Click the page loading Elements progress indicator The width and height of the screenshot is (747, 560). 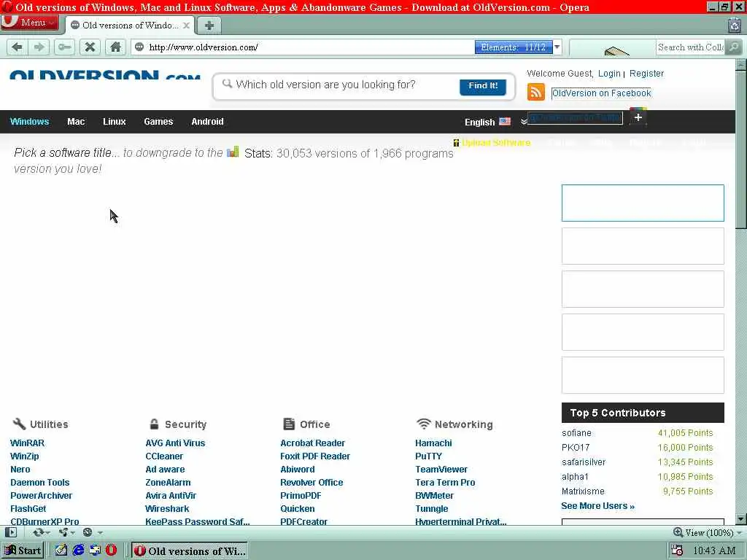tap(513, 47)
